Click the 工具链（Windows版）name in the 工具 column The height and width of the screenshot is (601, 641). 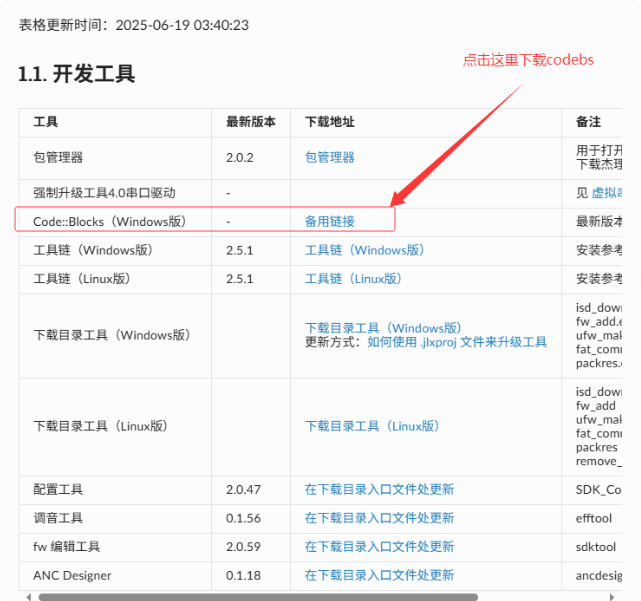pos(93,250)
